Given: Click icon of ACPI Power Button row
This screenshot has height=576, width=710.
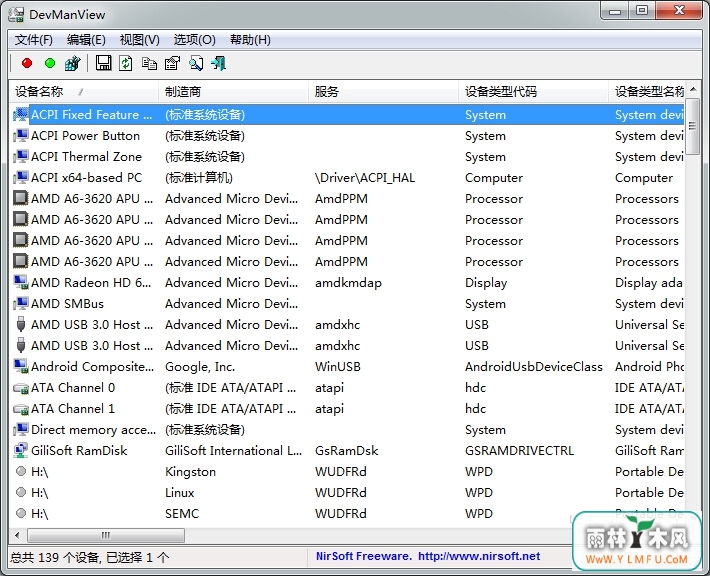Looking at the screenshot, I should 21,135.
